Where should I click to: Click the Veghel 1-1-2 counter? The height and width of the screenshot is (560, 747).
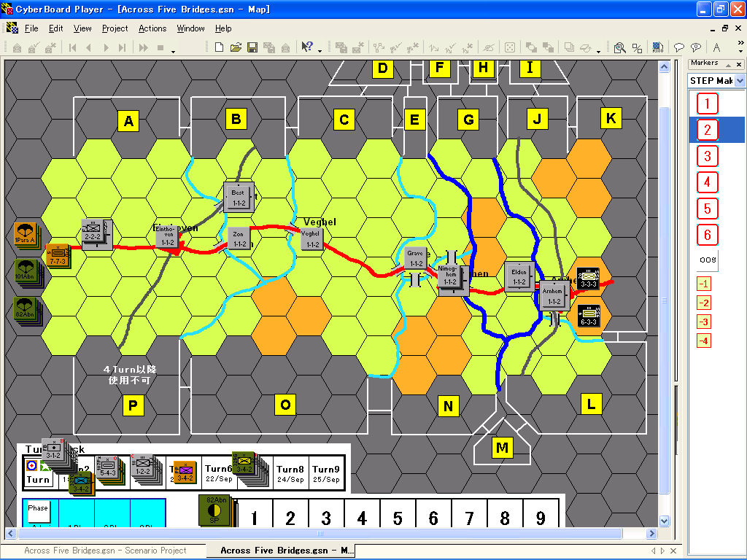coord(311,239)
